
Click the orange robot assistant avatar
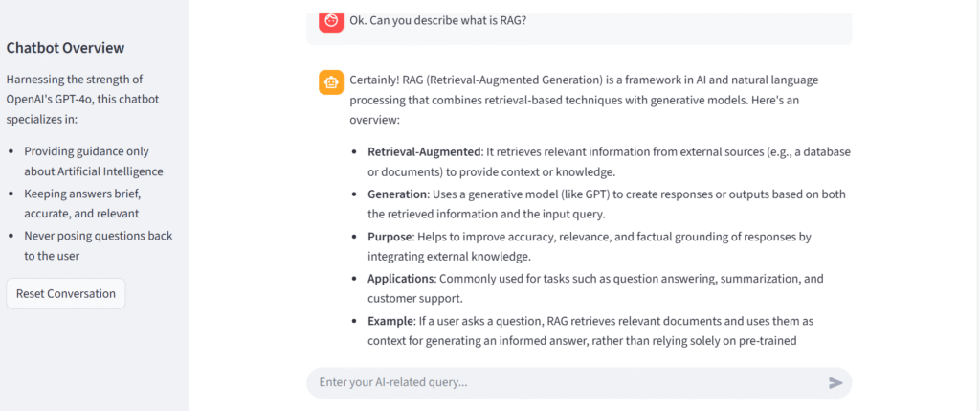click(330, 83)
